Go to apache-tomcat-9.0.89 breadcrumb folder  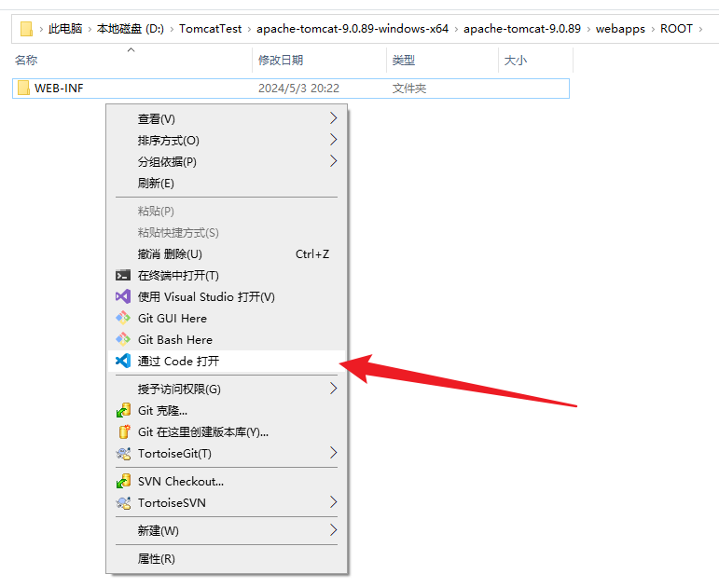click(522, 29)
